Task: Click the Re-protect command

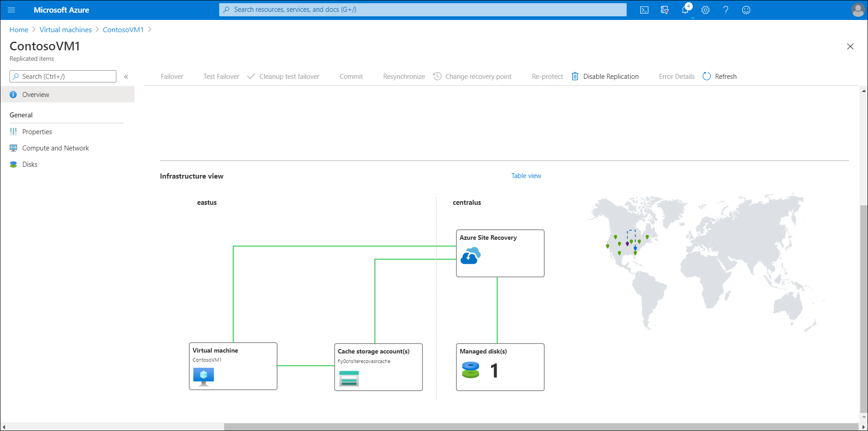Action: coord(547,77)
